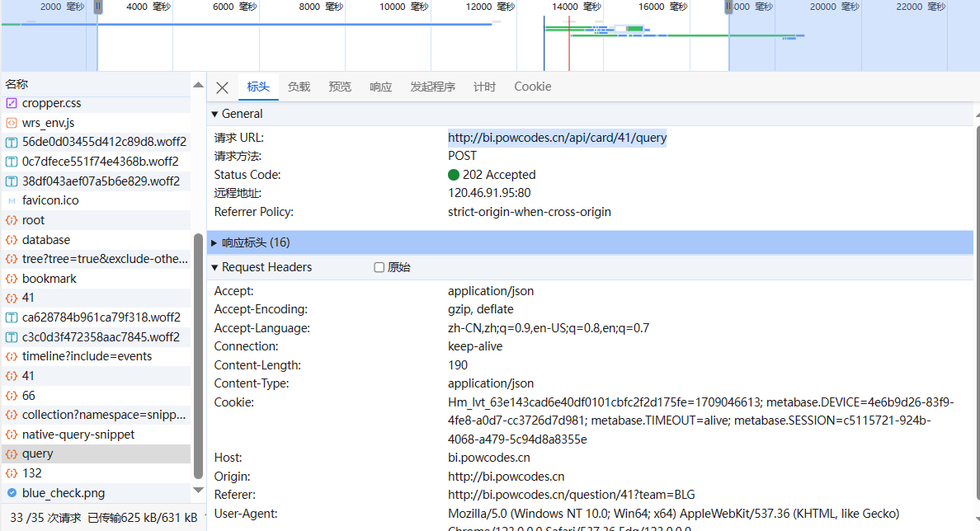The image size is (980, 531).
Task: Click the right timeline range handle
Action: click(728, 7)
